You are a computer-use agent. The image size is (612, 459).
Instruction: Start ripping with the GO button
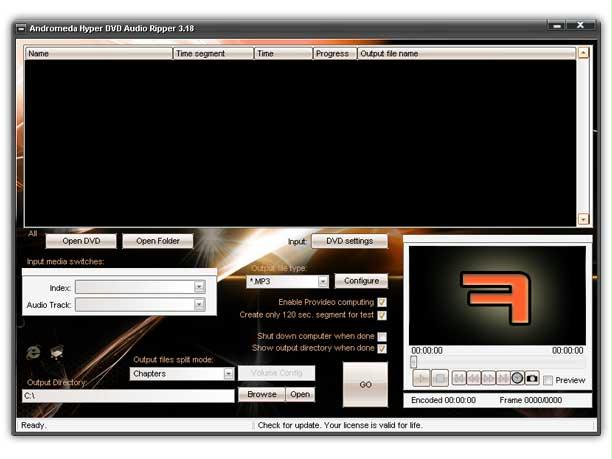coord(365,385)
